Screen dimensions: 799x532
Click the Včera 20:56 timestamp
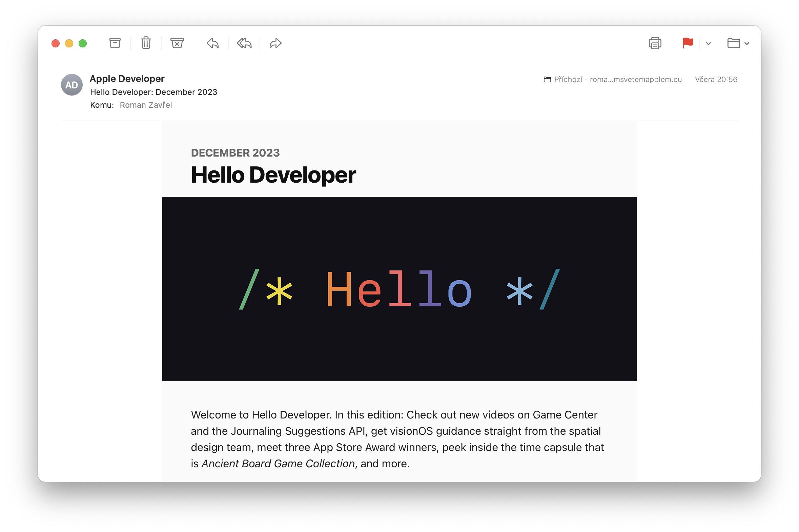click(716, 79)
